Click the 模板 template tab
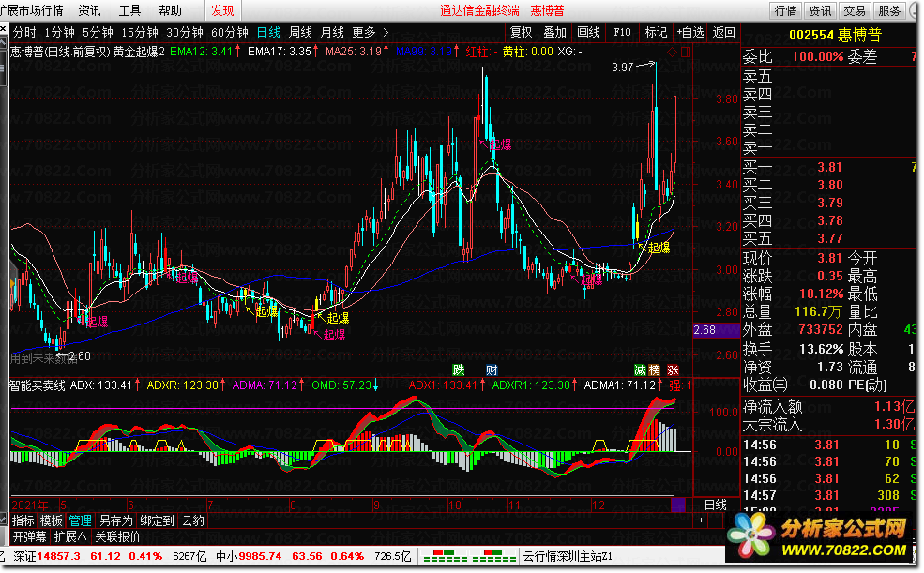924x573 pixels. (52, 520)
